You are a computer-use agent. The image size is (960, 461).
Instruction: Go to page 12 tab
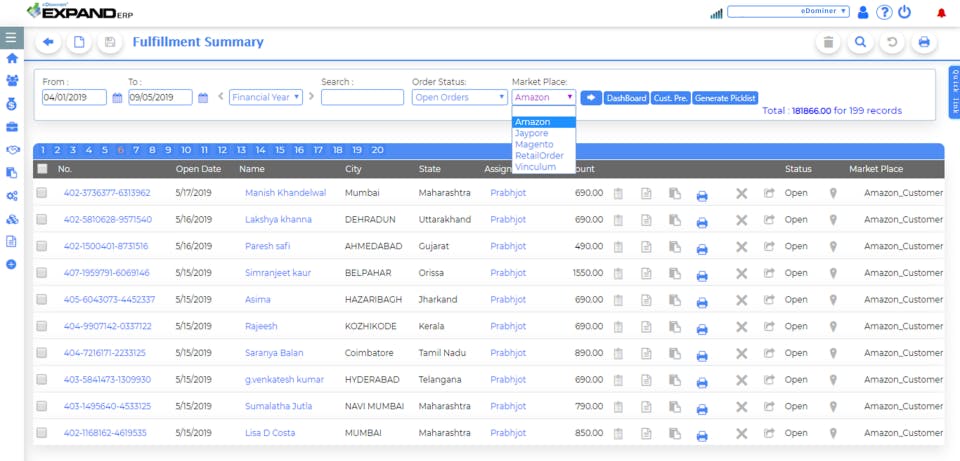click(223, 150)
